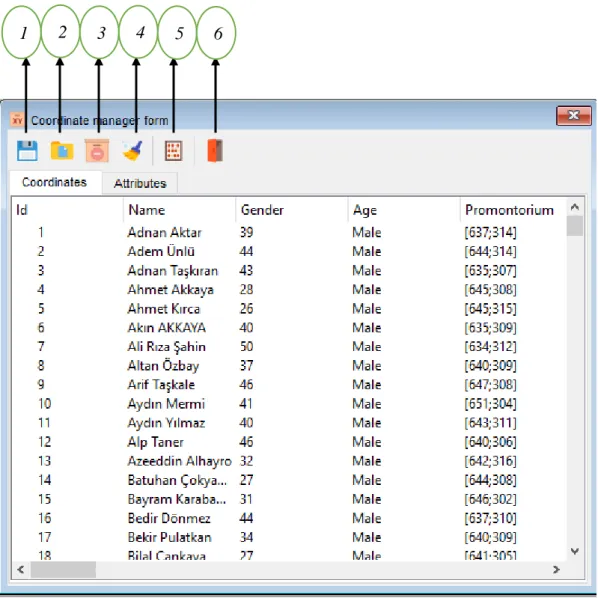The image size is (598, 598).
Task: Click the vertical scrollbar up arrow
Action: pos(575,207)
